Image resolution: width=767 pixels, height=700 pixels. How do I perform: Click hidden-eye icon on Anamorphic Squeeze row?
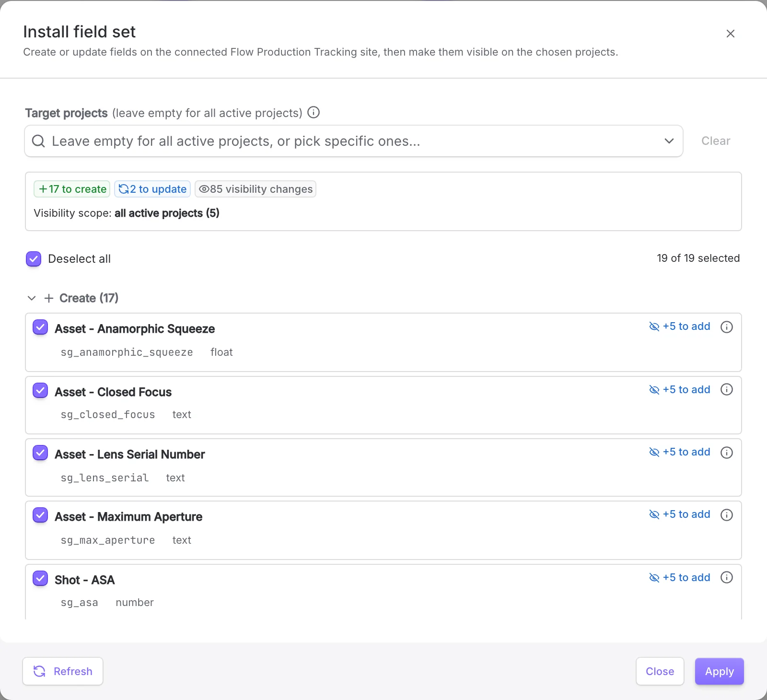coord(654,327)
